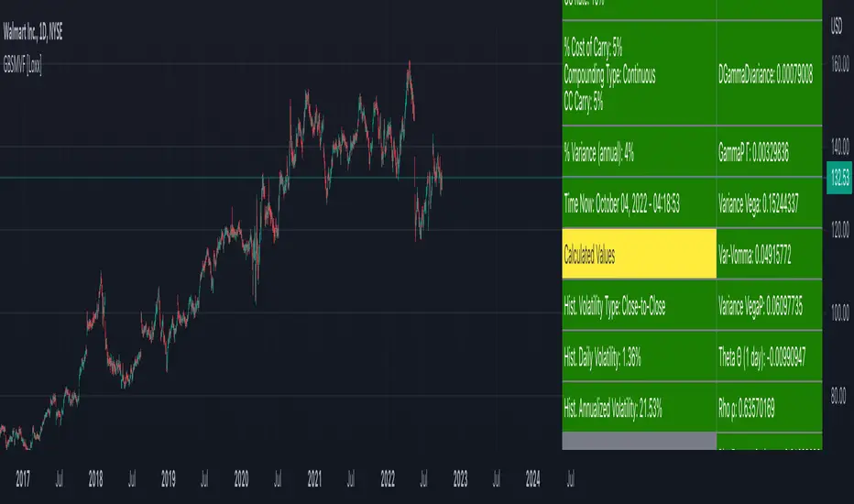Click the Compounding Type: Continuous cell

(638, 76)
